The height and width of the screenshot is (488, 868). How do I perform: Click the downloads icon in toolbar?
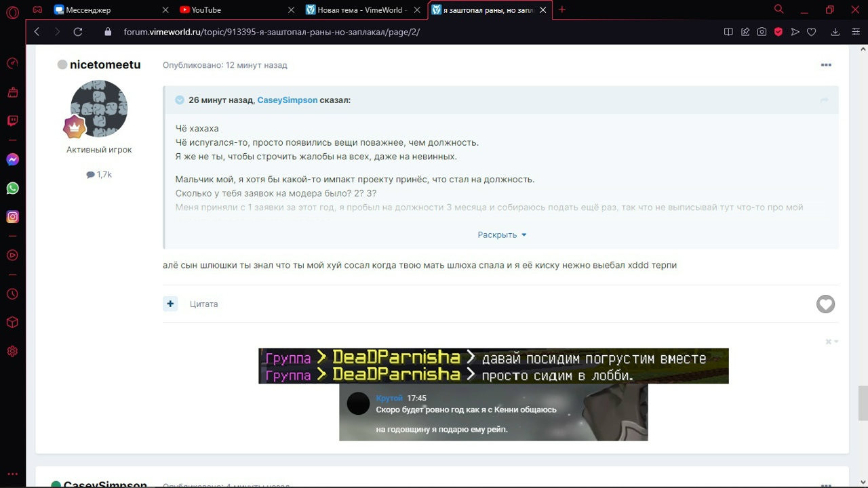(x=835, y=32)
